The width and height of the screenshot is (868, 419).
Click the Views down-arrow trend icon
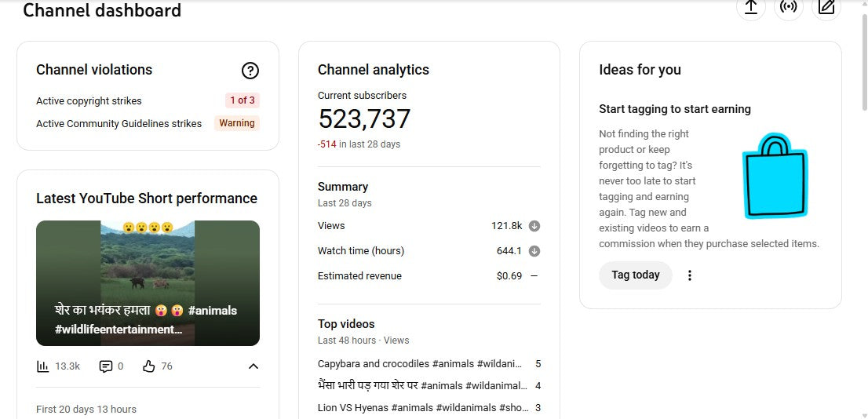(534, 226)
